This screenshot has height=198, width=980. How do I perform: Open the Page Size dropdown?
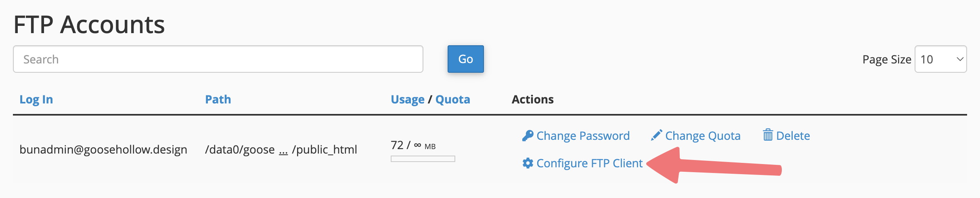[940, 59]
